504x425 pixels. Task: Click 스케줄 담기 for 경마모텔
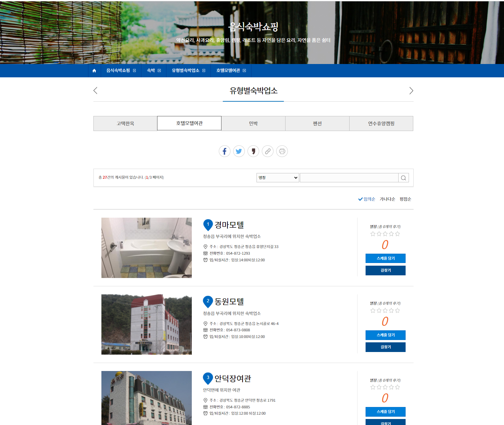tap(385, 258)
